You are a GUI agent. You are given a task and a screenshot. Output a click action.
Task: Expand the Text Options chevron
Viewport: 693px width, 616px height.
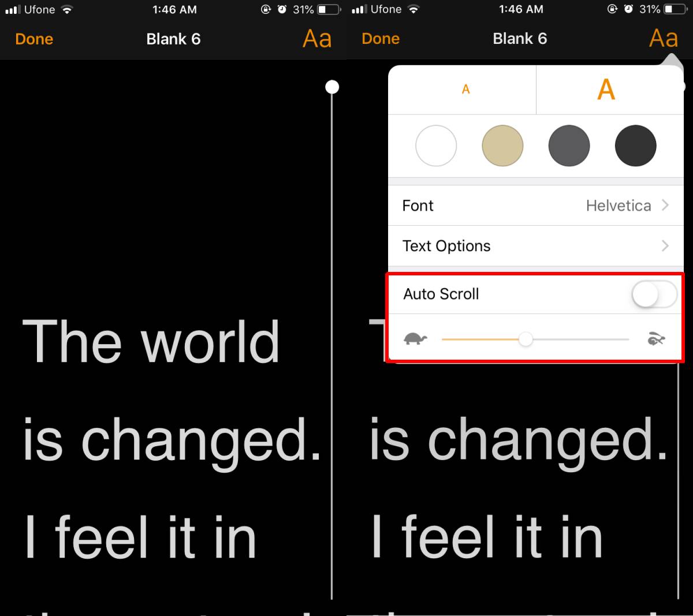[665, 245]
